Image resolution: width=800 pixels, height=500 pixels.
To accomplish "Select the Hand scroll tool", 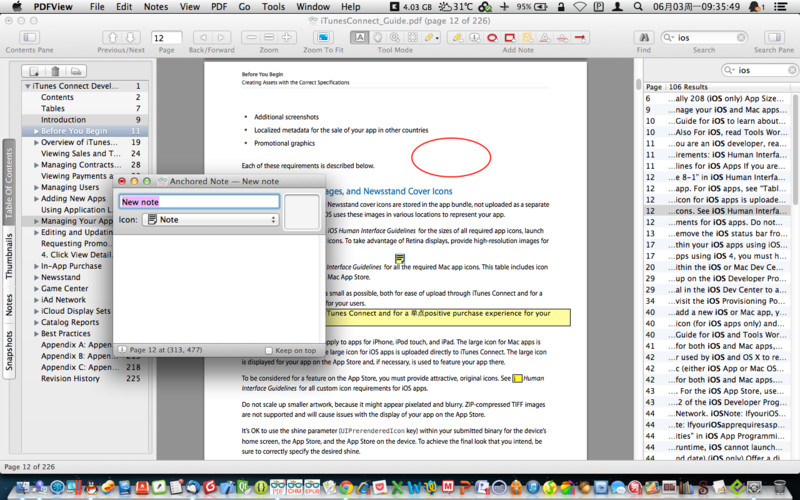I will [x=378, y=38].
